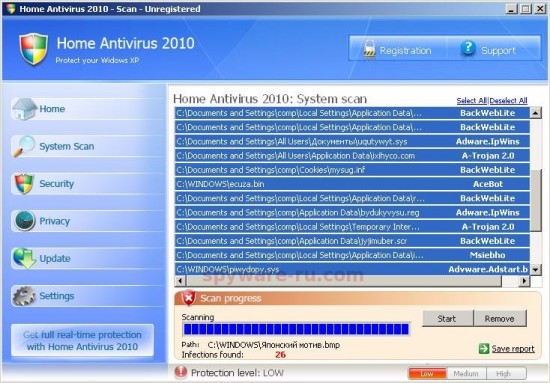Click the Update globe arrow icon

coord(24,258)
